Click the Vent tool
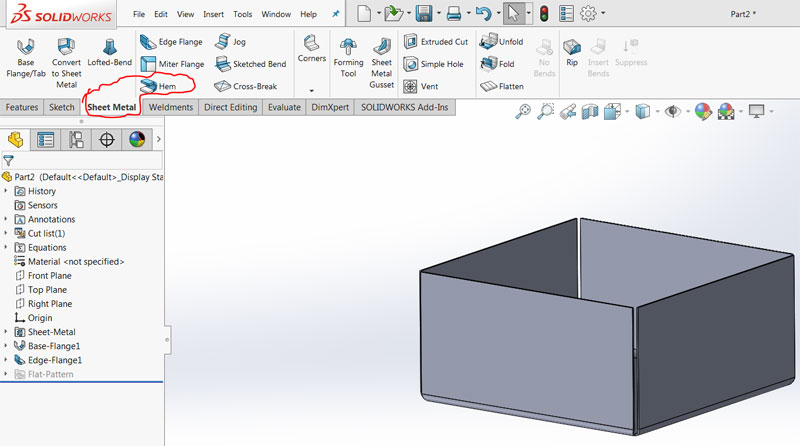The image size is (800, 446). pyautogui.click(x=420, y=86)
